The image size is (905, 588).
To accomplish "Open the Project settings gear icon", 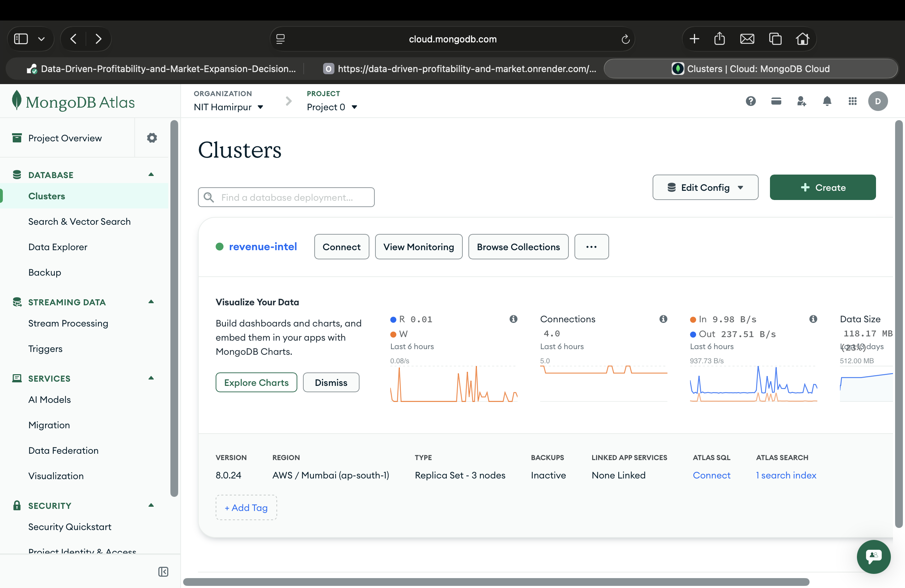I will [152, 137].
